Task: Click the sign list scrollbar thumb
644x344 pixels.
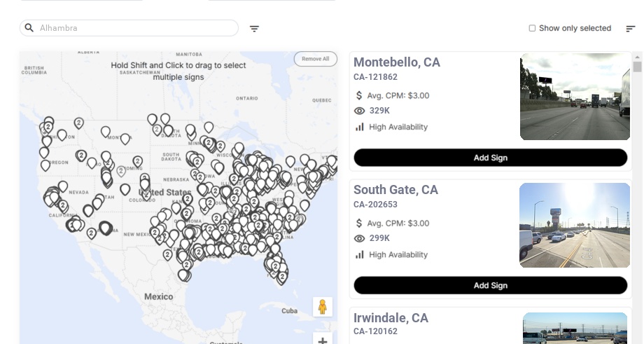Action: pos(637,67)
